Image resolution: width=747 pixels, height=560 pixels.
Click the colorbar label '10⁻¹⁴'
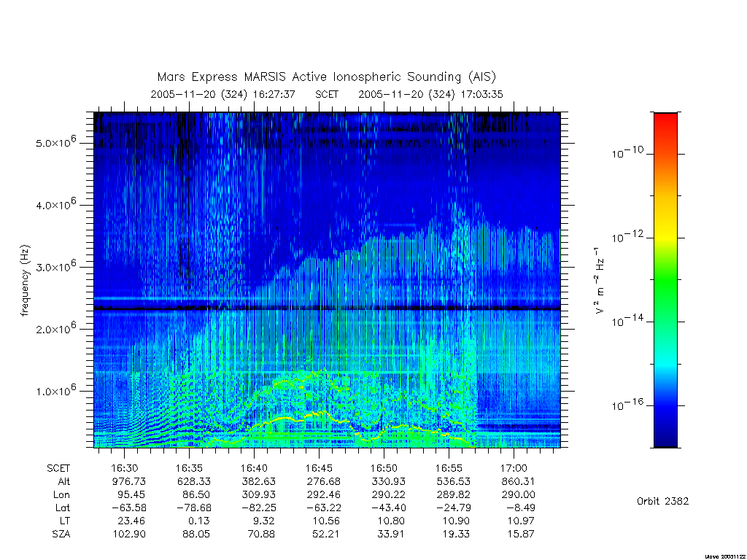(x=627, y=321)
